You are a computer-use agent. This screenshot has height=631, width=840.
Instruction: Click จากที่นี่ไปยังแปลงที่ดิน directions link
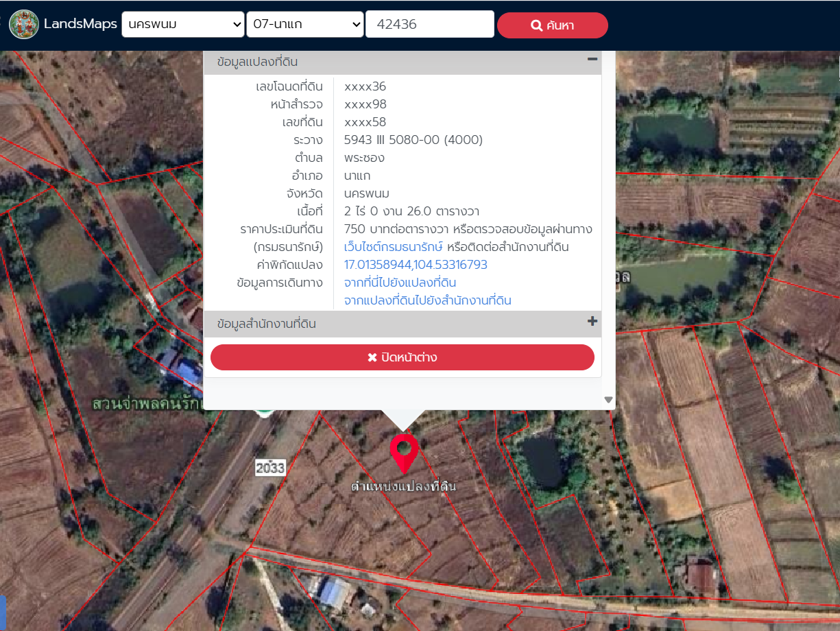pyautogui.click(x=400, y=283)
